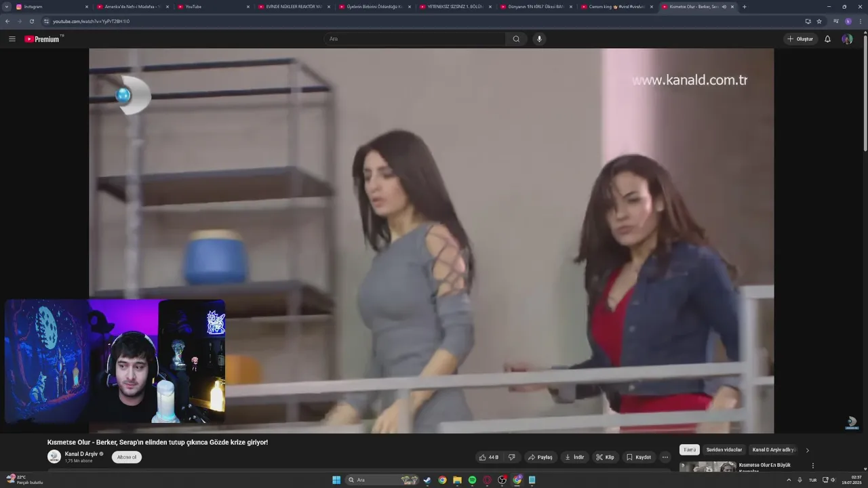
Task: Open the weather widget showing 22°C
Action: tap(24, 479)
